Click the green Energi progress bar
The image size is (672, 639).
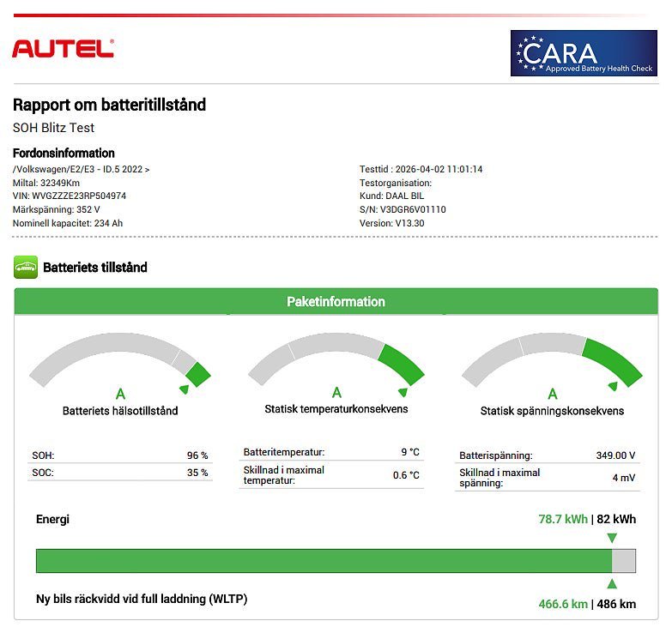[324, 561]
